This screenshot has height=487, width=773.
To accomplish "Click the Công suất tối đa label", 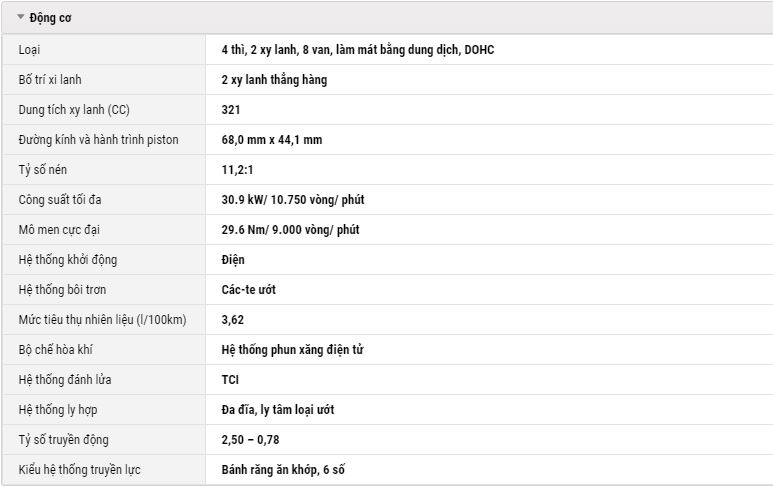I will (60, 200).
